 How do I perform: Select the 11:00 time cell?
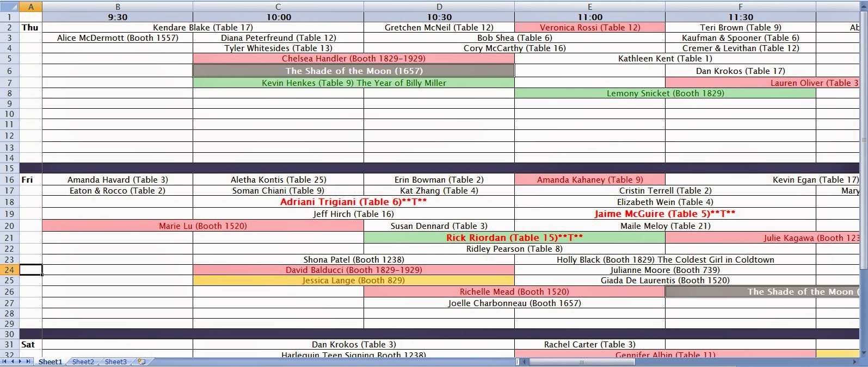click(x=590, y=17)
